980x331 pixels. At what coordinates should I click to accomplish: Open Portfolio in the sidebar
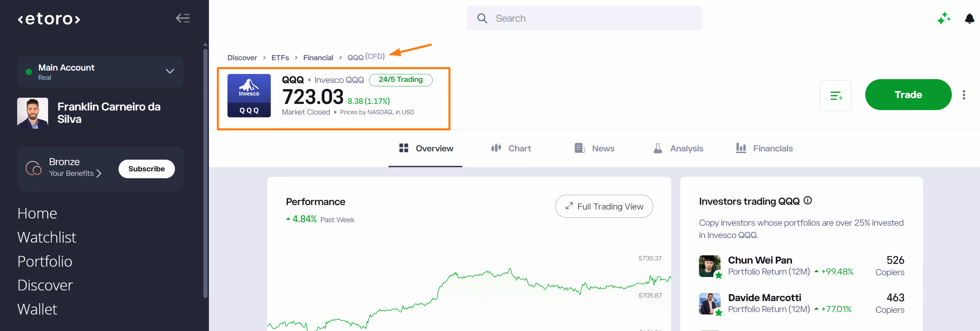[45, 261]
